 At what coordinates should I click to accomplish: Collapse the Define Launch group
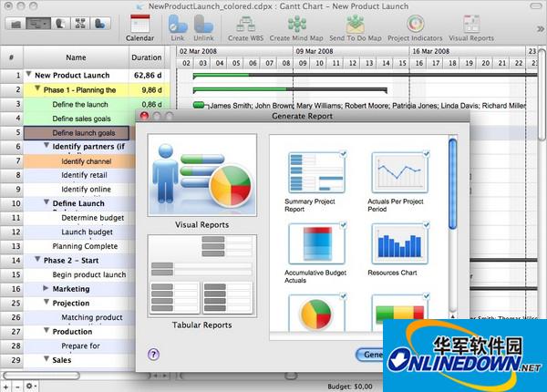(x=46, y=202)
